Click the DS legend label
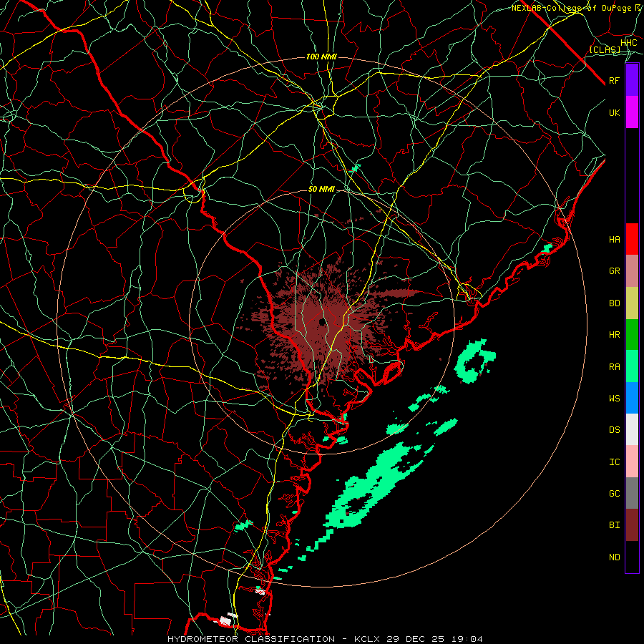 pos(615,430)
